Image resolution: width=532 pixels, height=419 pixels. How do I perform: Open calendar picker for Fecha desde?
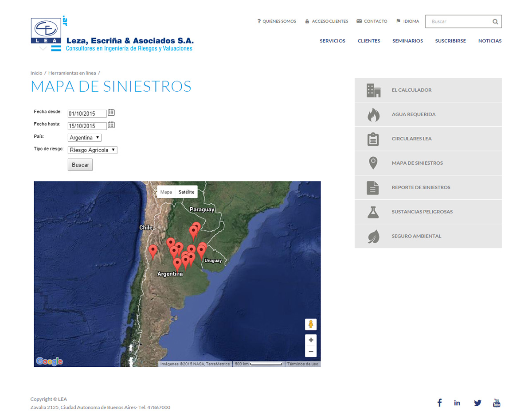(x=111, y=113)
